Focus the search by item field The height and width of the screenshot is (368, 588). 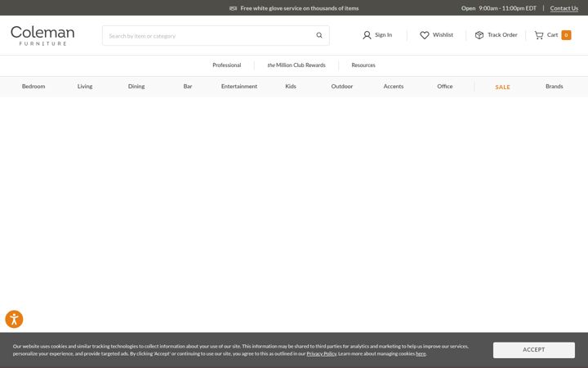tap(216, 36)
